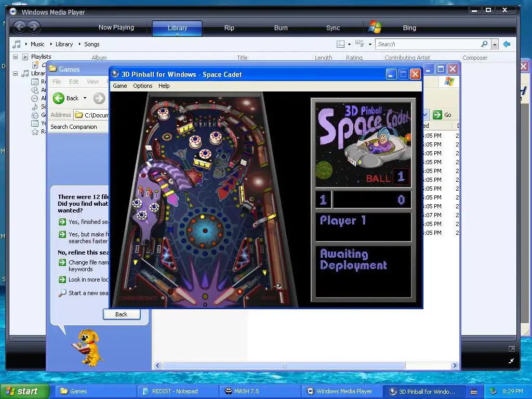532x399 pixels.
Task: Select Music in the breadcrumb path
Action: click(37, 44)
